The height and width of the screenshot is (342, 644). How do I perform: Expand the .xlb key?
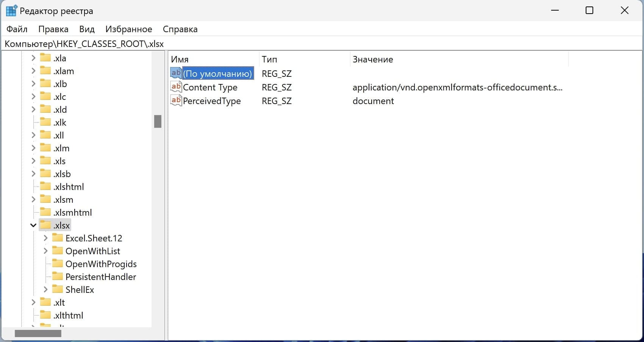[33, 84]
